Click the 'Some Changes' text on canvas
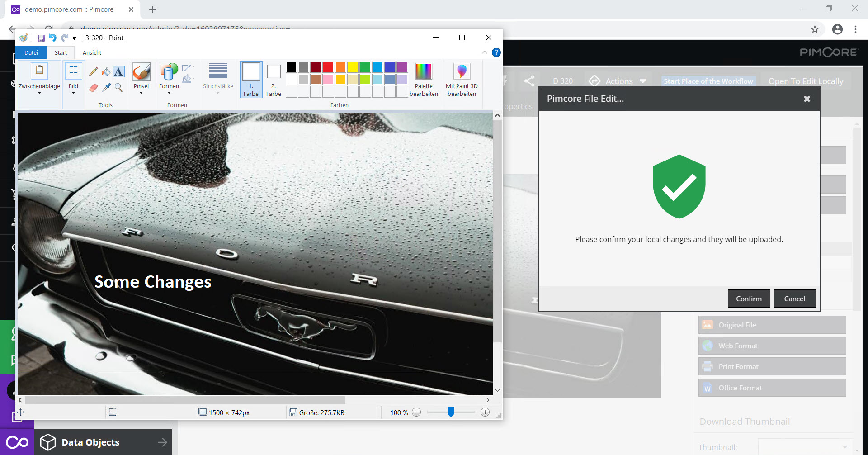Image resolution: width=868 pixels, height=455 pixels. [x=153, y=282]
